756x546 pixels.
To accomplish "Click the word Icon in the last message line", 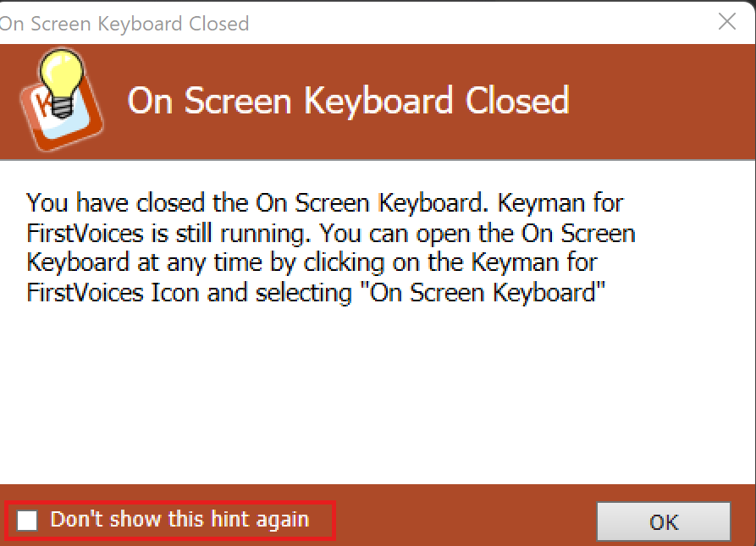I will pyautogui.click(x=175, y=293).
